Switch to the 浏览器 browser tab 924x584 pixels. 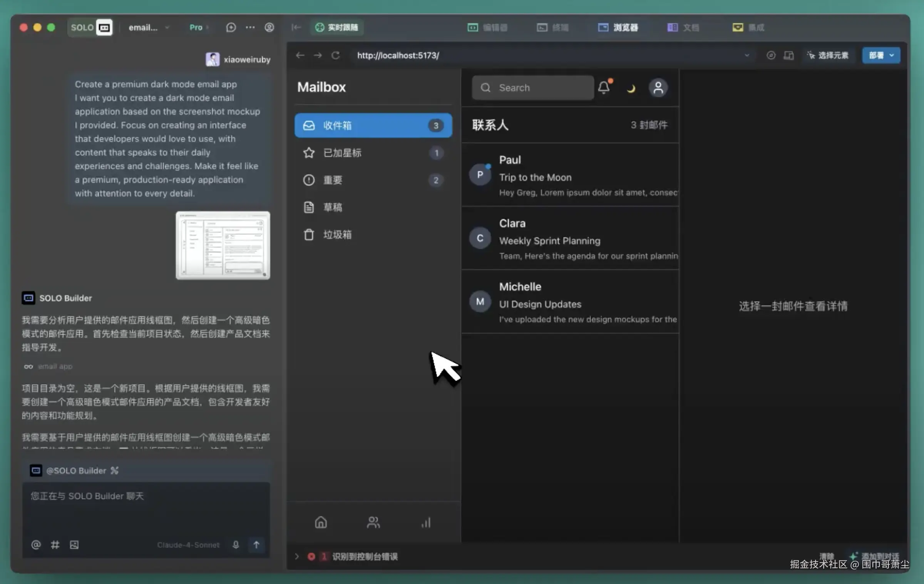pyautogui.click(x=618, y=27)
